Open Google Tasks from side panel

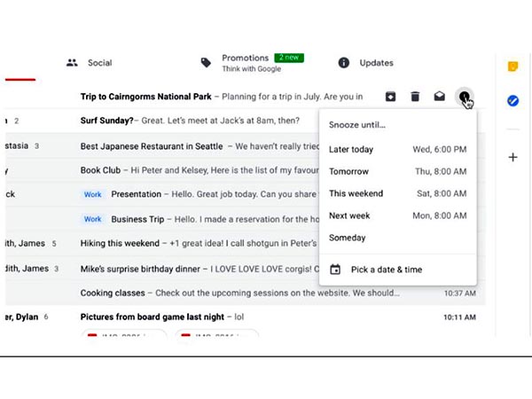512,101
